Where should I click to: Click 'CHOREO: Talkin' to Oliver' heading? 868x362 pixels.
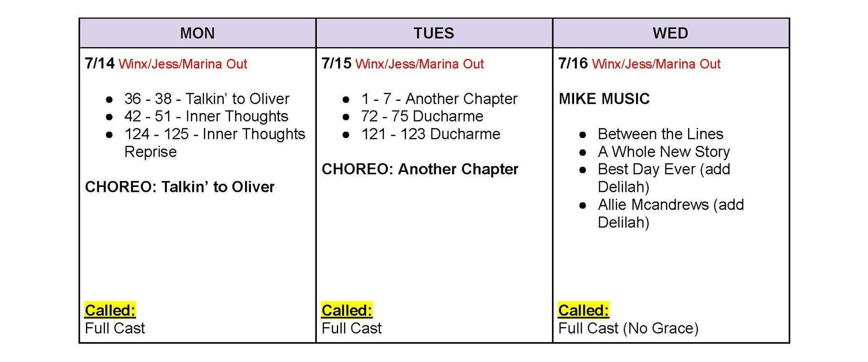tap(179, 187)
